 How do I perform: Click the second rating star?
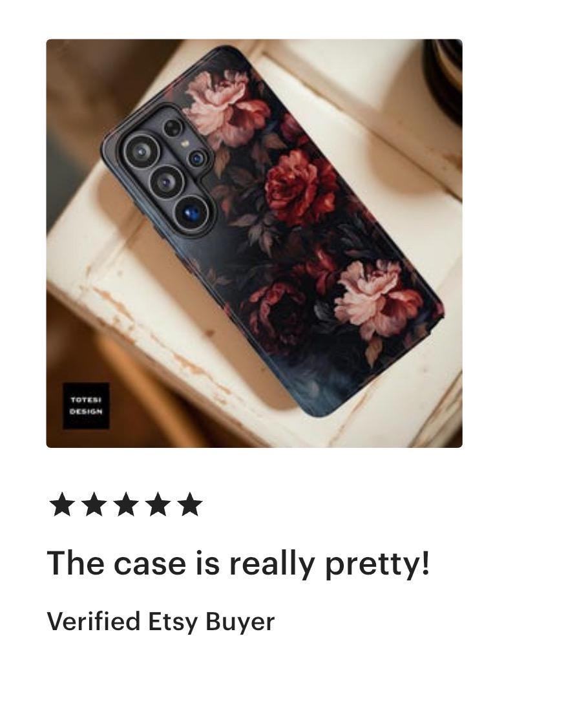tap(94, 505)
